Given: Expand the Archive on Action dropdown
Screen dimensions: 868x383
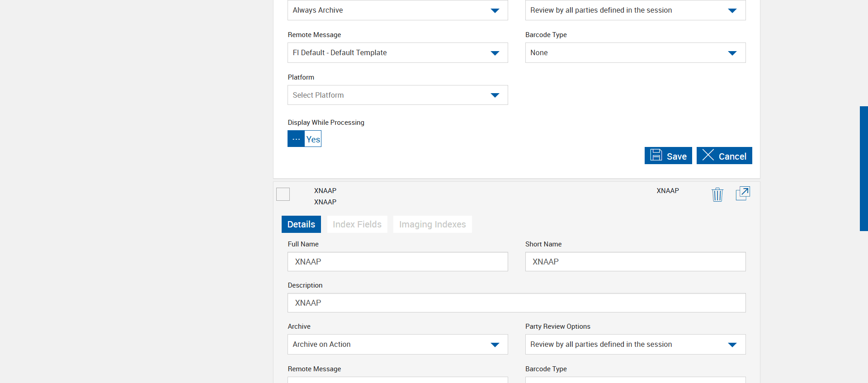Looking at the screenshot, I should pyautogui.click(x=397, y=345).
